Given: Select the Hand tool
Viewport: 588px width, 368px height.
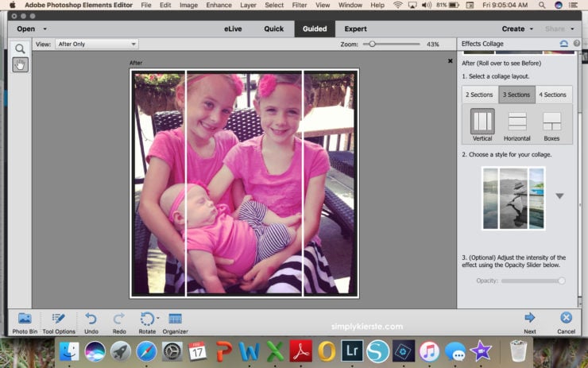Looking at the screenshot, I should [x=20, y=64].
